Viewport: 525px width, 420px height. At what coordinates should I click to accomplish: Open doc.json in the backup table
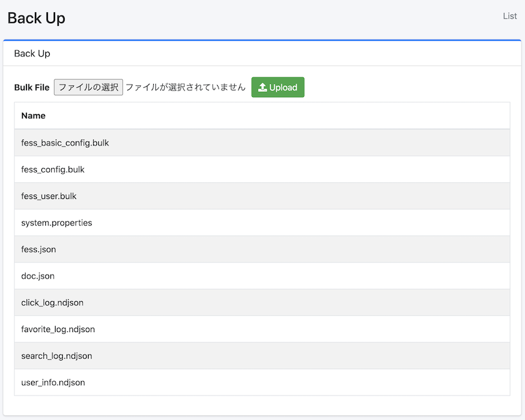(37, 276)
